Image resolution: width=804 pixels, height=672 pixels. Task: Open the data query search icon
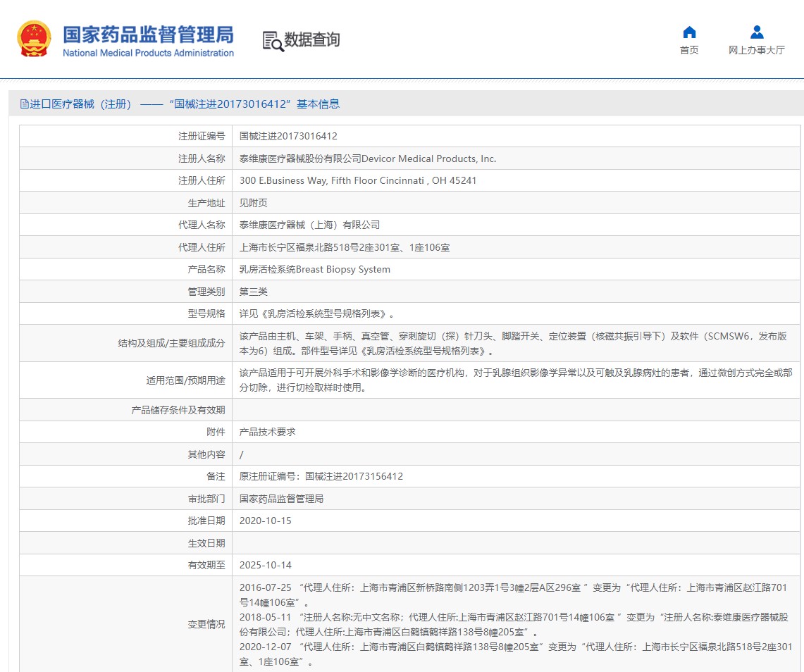pos(273,41)
